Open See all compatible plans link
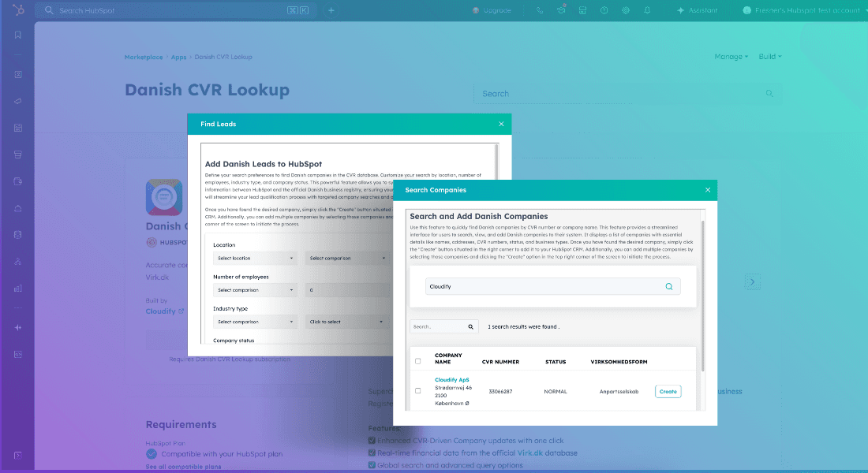 click(x=183, y=467)
